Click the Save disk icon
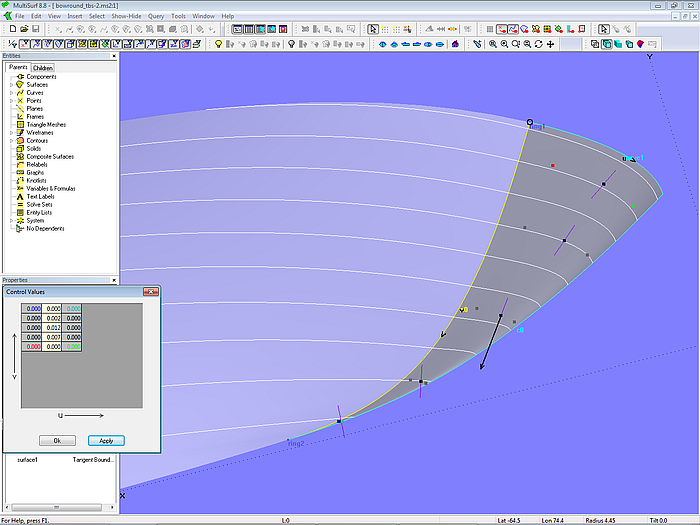Viewport: 700px width, 525px height. pyautogui.click(x=35, y=29)
